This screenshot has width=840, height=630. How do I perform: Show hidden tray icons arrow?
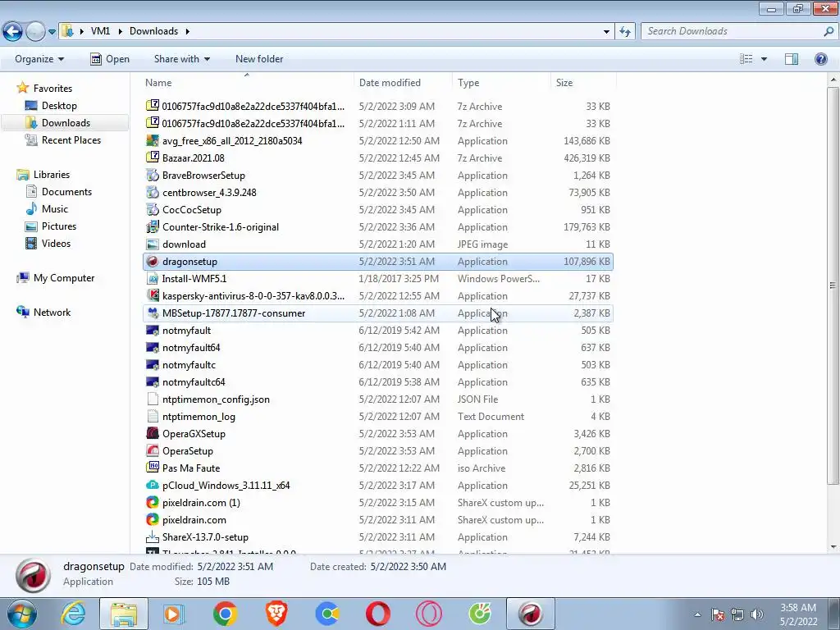[x=697, y=614]
